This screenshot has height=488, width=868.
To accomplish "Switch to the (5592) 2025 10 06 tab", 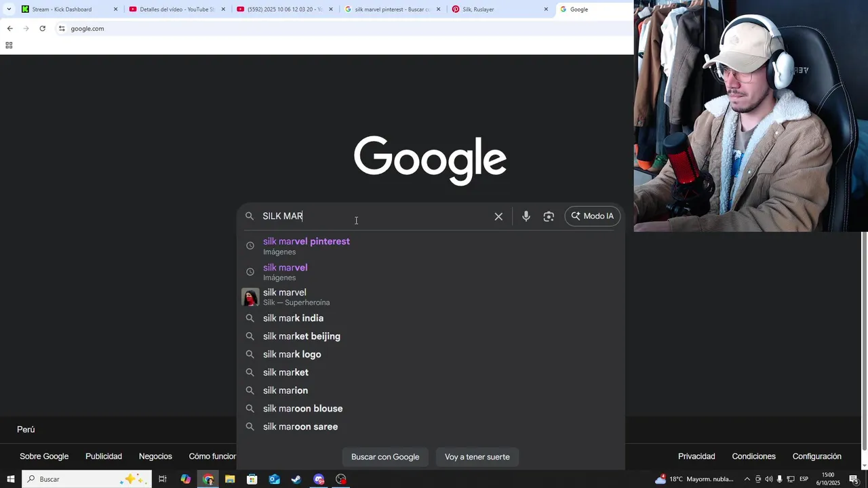I will tap(285, 9).
